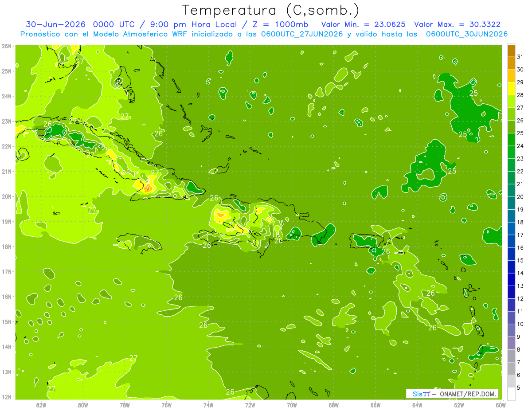532x411 pixels.
Task: Click the 78W longitude axis label
Action: [125, 405]
